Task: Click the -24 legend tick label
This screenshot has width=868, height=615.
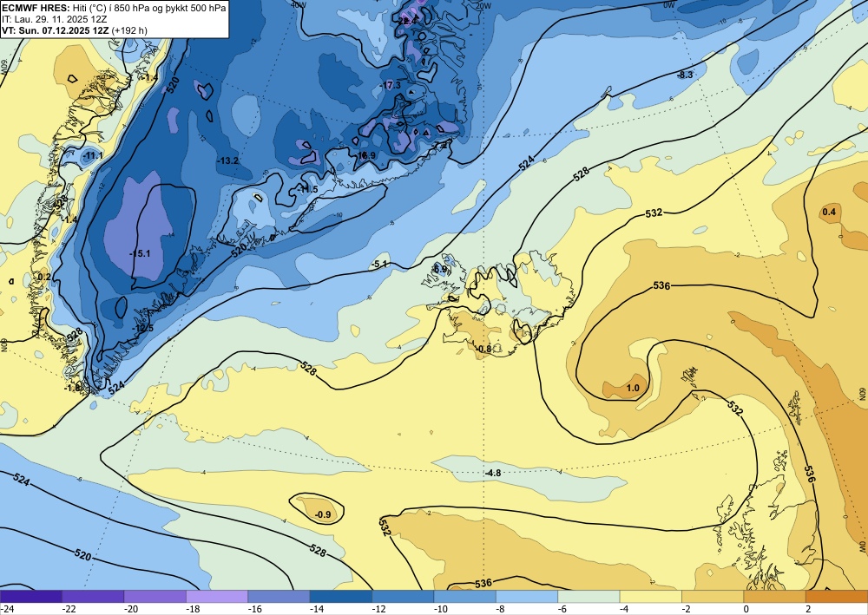Action: tap(6, 609)
